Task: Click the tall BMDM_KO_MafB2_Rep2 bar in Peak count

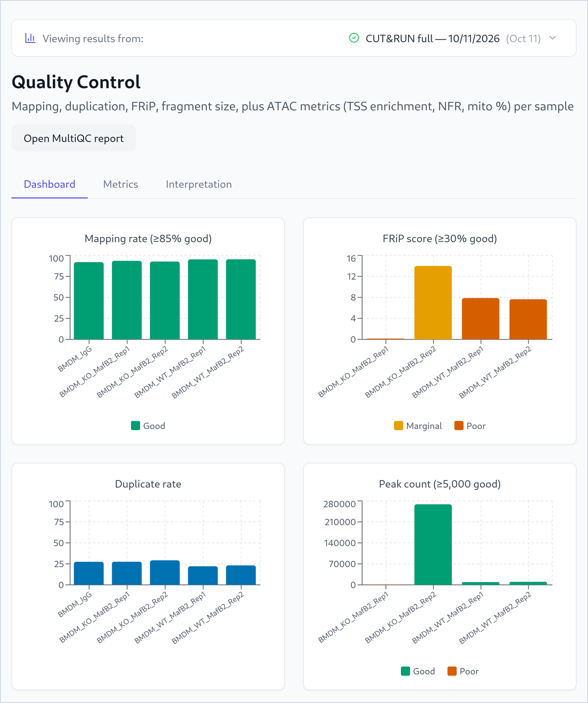Action: click(x=433, y=545)
